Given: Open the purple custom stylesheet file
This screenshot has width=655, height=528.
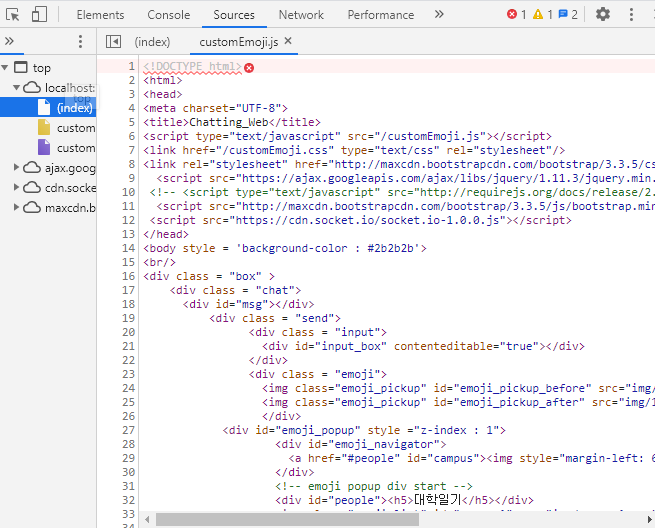Looking at the screenshot, I should [76, 148].
